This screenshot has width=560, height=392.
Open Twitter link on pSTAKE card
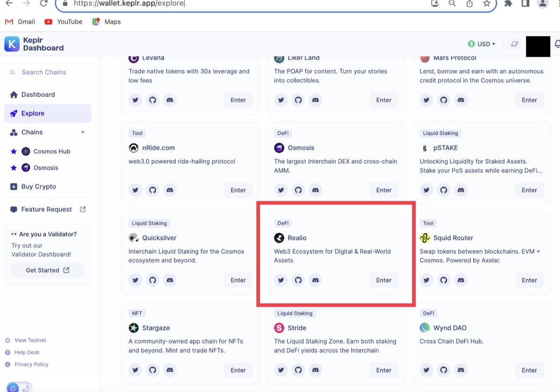(427, 190)
